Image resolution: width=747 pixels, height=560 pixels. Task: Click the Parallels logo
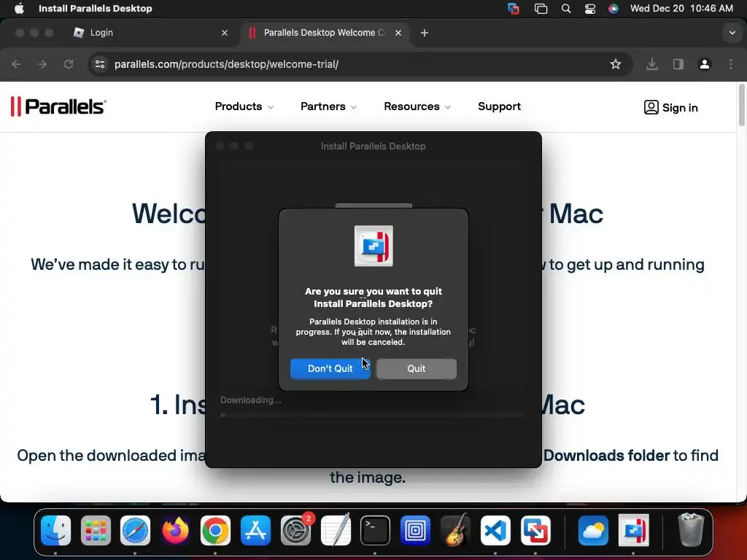58,106
